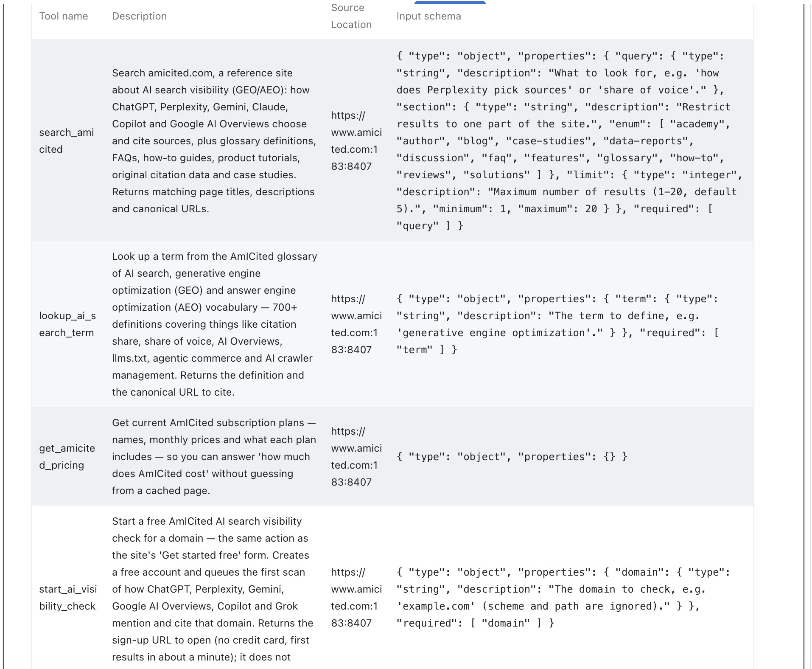
Task: Click the get_amicited_pricing description text
Action: [214, 457]
